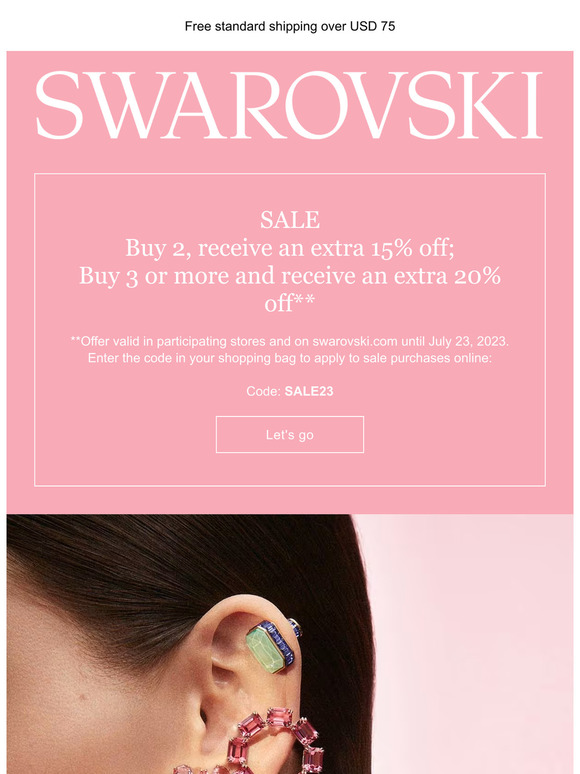Click the Buy 2 extra 15% off line
The width and height of the screenshot is (580, 774).
pyautogui.click(x=290, y=248)
